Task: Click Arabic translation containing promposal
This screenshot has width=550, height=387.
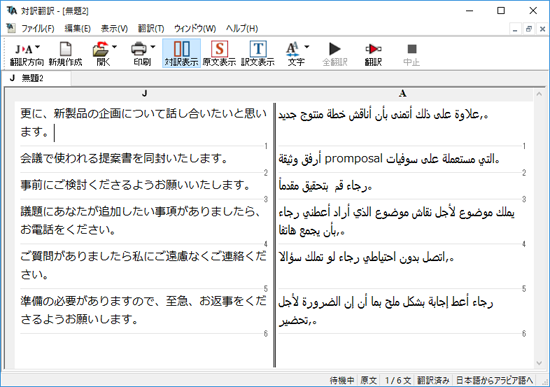Action: (389, 159)
